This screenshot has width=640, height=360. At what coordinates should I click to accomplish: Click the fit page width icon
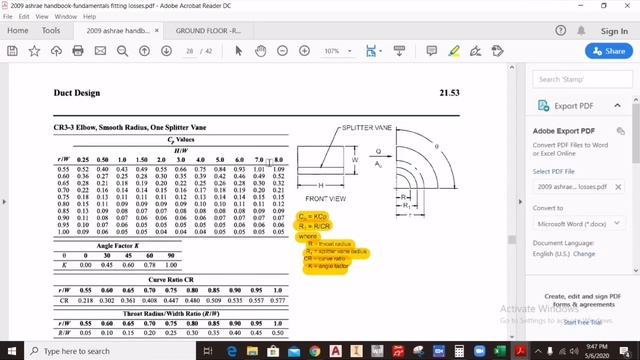(371, 51)
